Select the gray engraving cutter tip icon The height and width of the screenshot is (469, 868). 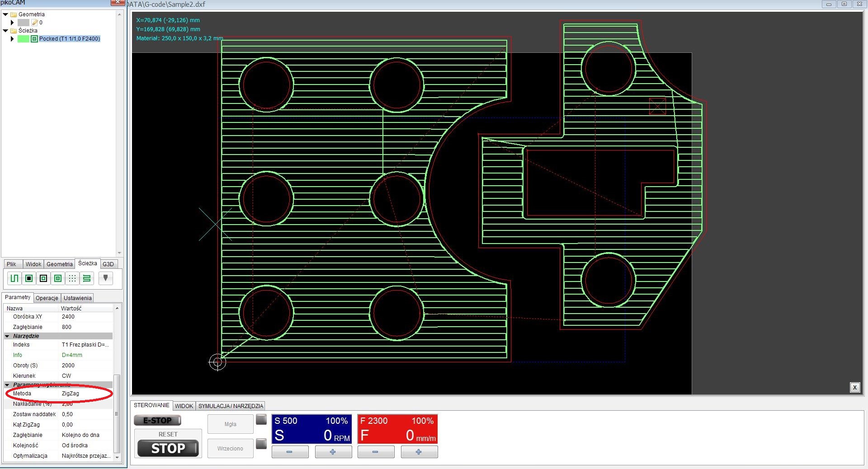tap(106, 278)
